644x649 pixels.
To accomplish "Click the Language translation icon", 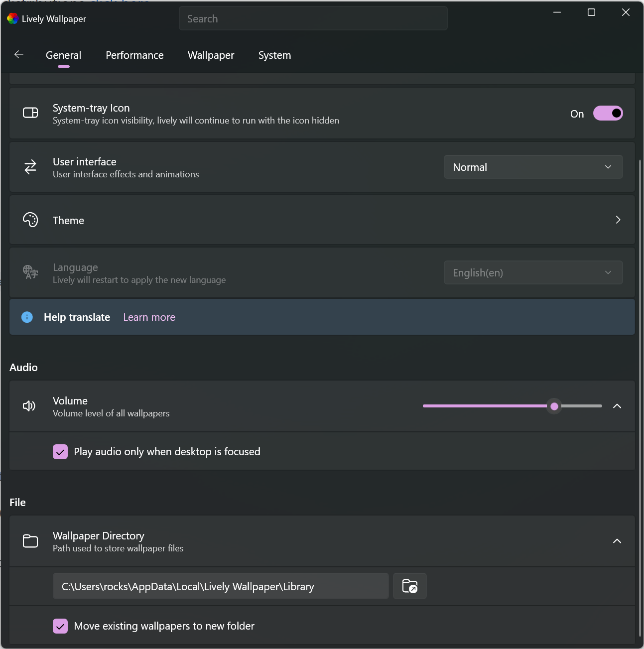I will 30,272.
